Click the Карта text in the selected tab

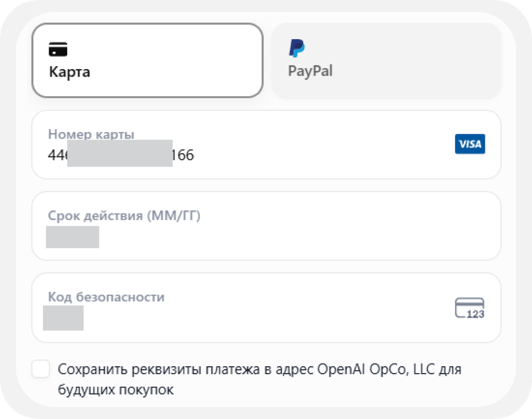(x=69, y=72)
